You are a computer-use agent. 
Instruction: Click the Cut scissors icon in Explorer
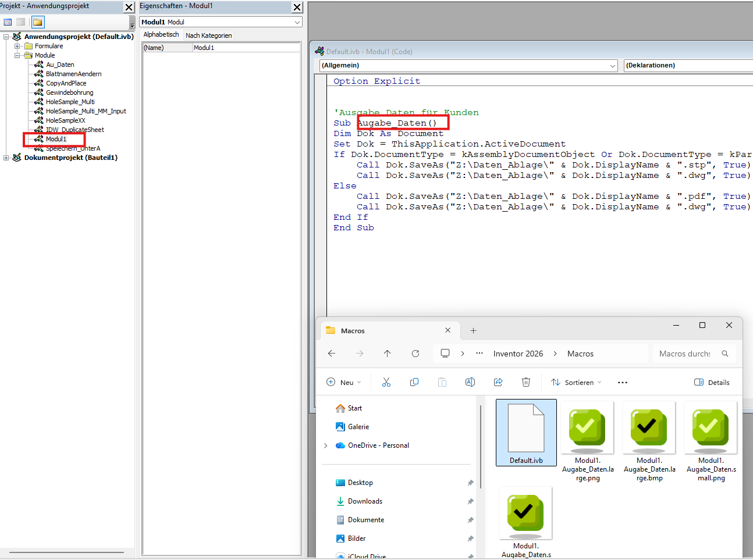coord(386,382)
